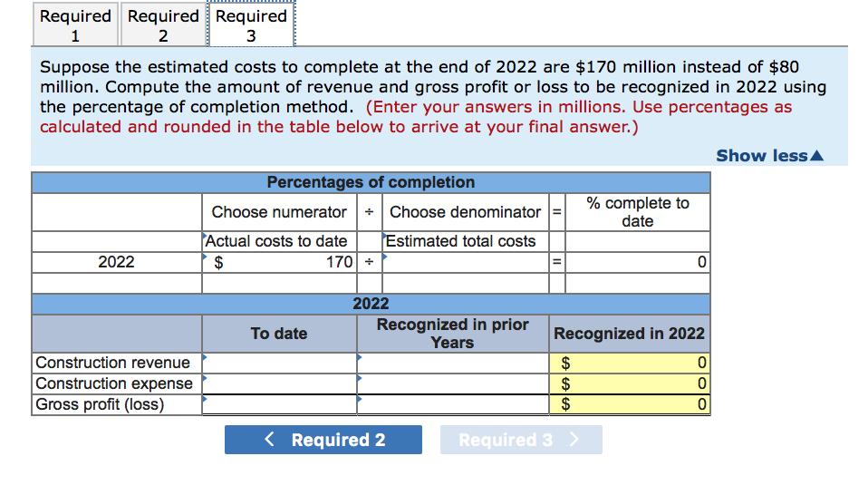The width and height of the screenshot is (868, 495).
Task: Click the disabled Required 3 next button
Action: click(x=521, y=440)
